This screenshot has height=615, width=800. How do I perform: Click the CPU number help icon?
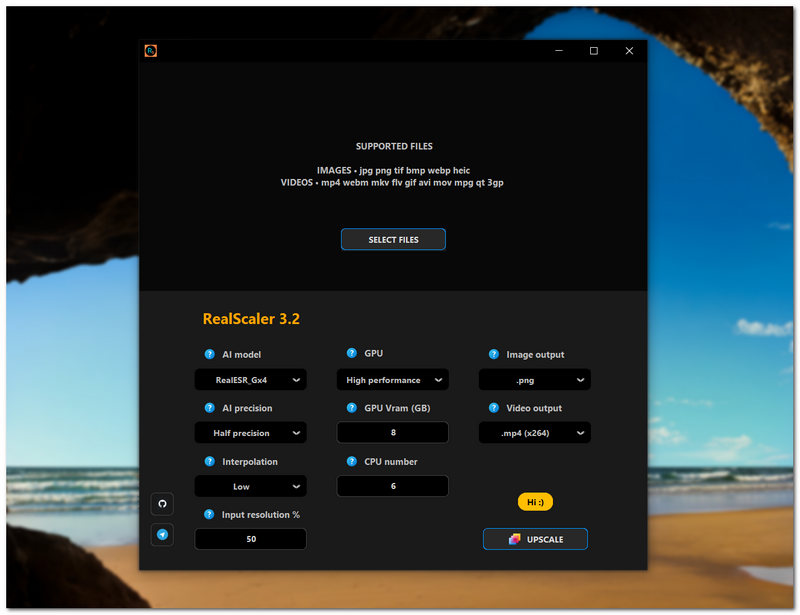point(352,461)
